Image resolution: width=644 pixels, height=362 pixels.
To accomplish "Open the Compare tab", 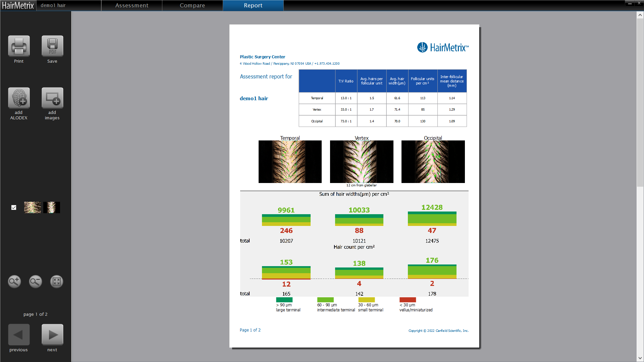I will tap(192, 5).
